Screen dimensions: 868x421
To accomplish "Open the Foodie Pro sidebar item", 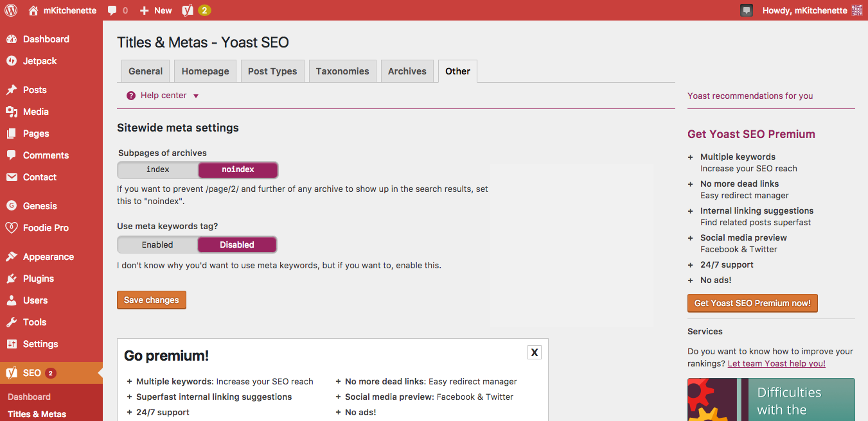I will (46, 228).
